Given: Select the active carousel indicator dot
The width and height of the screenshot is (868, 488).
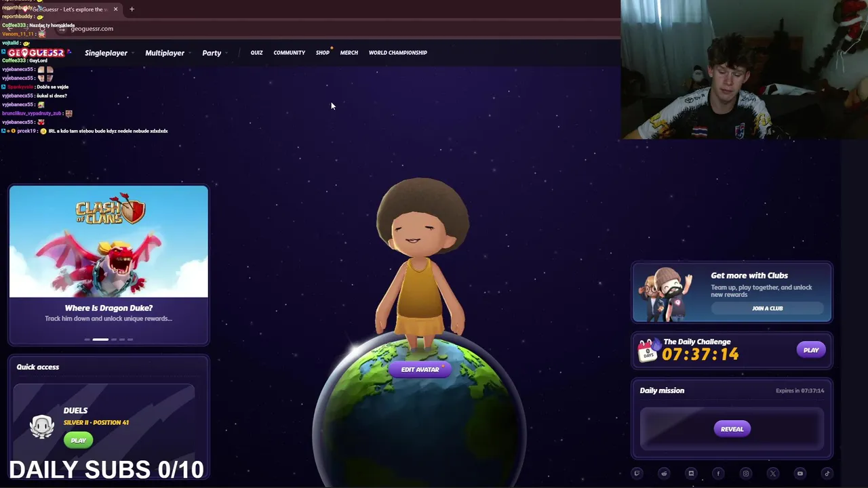Looking at the screenshot, I should 100,340.
